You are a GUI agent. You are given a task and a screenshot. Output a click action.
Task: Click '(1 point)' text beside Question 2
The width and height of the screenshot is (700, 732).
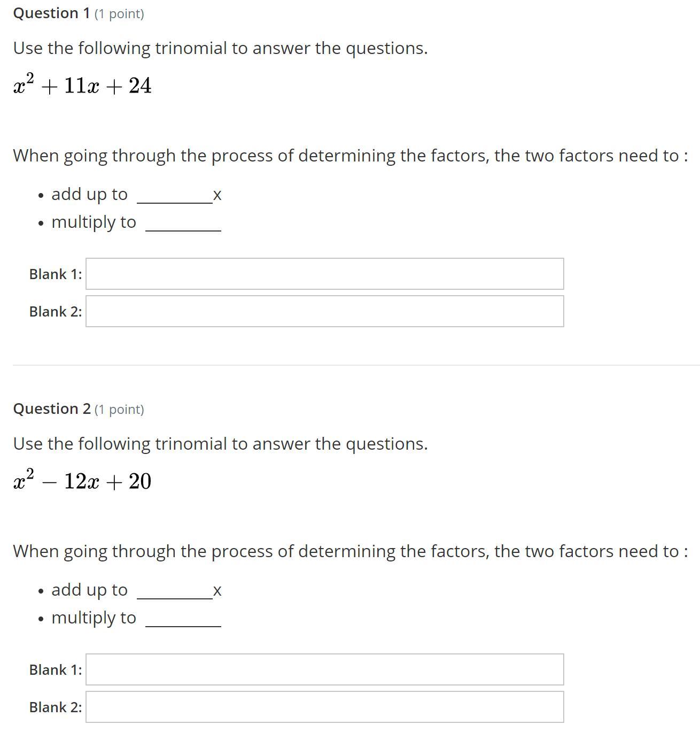pos(119,410)
